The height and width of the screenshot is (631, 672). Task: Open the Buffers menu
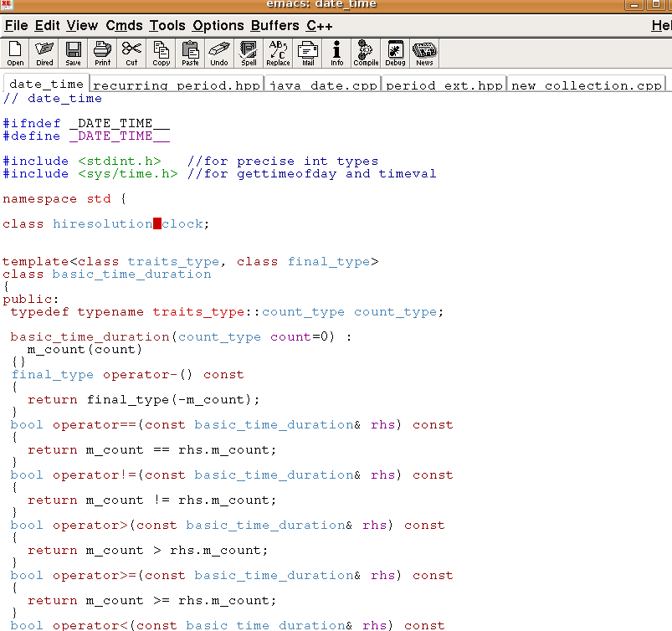point(274,26)
